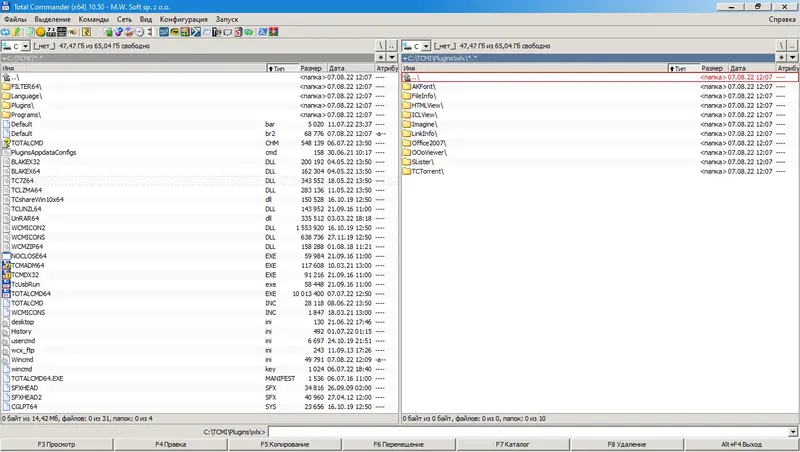Viewport: 800px width, 452px height.
Task: Click the TOTALCMD64 EXE file icon
Action: (x=6, y=294)
